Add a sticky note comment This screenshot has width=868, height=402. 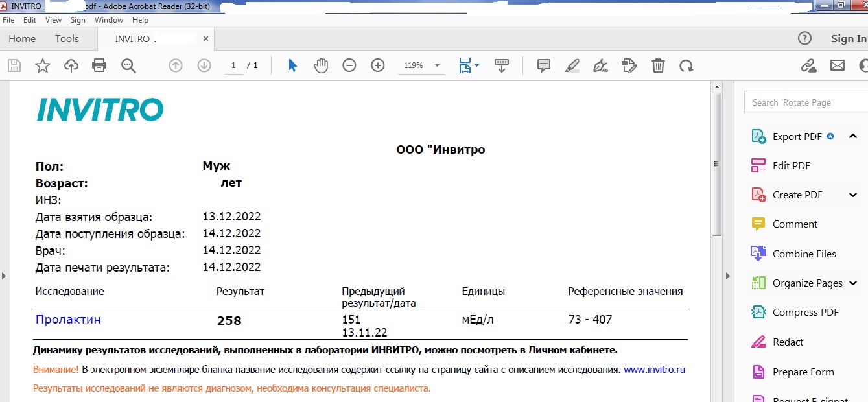(x=544, y=65)
